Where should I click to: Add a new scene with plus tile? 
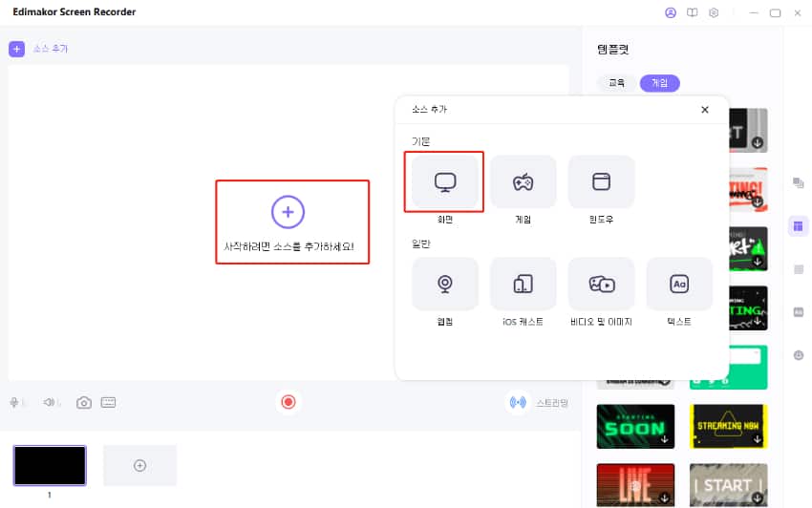pyautogui.click(x=139, y=466)
